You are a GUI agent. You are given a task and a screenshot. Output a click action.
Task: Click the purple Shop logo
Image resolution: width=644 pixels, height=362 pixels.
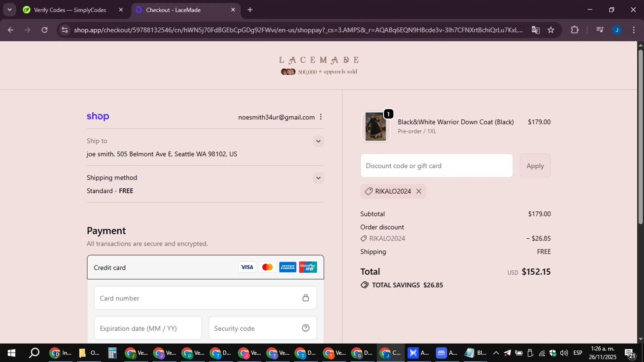(98, 116)
